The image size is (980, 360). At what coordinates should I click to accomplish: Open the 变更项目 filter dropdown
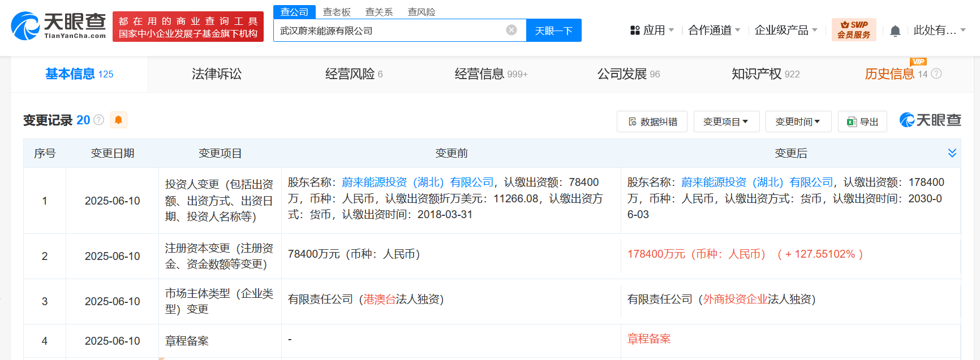(x=726, y=122)
